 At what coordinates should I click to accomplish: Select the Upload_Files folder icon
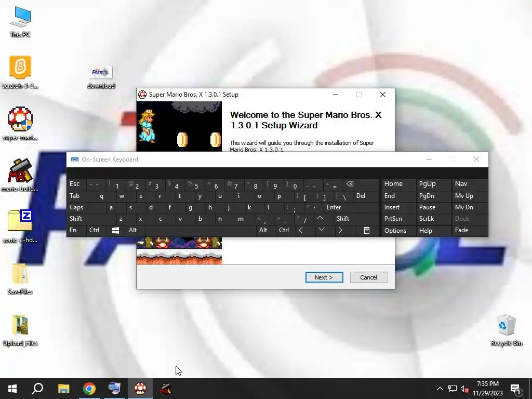(x=20, y=330)
